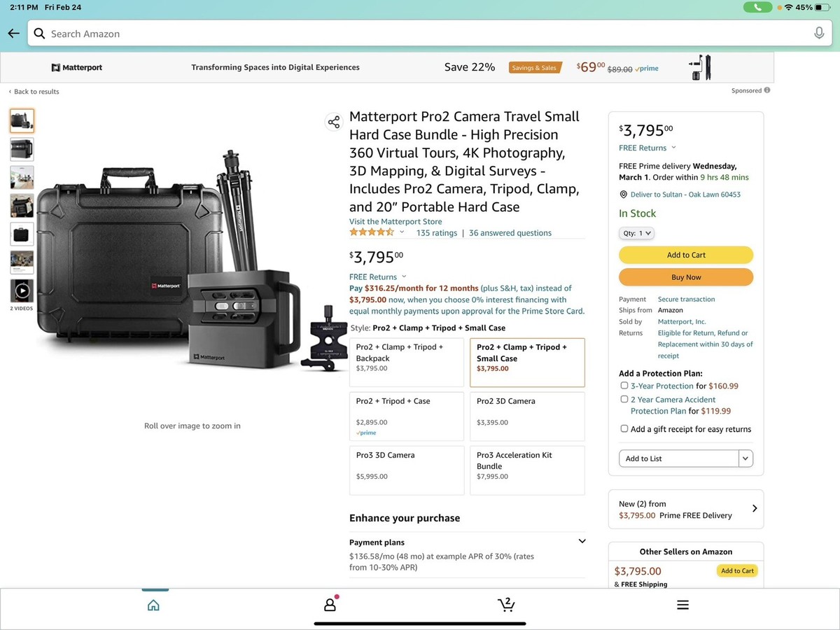840x630 pixels.
Task: Tap the sponsored info icon
Action: pyautogui.click(x=767, y=90)
